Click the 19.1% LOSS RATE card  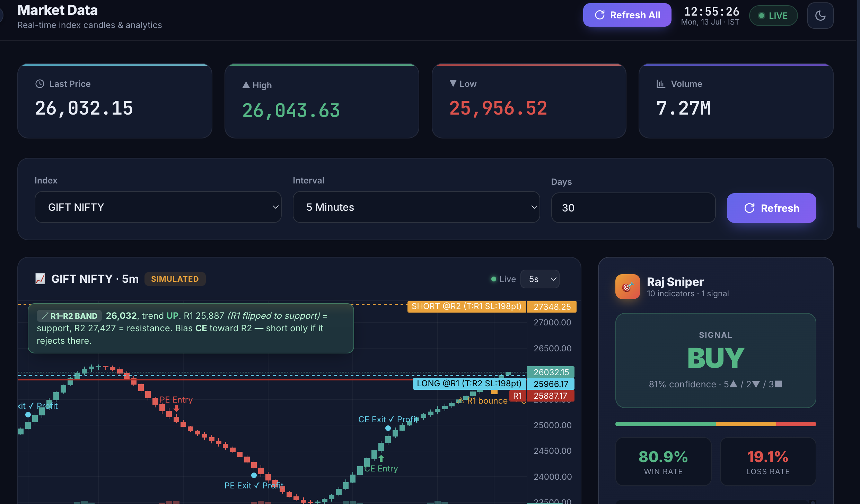[x=768, y=461]
